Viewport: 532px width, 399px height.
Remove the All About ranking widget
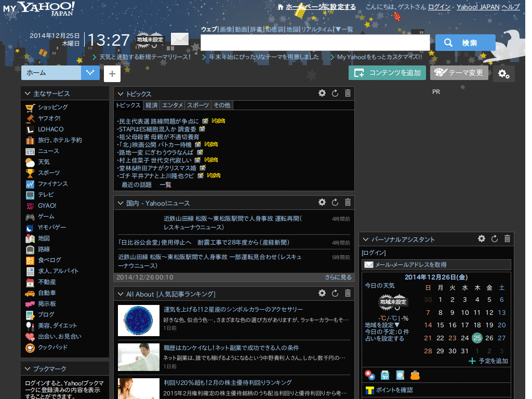point(348,293)
